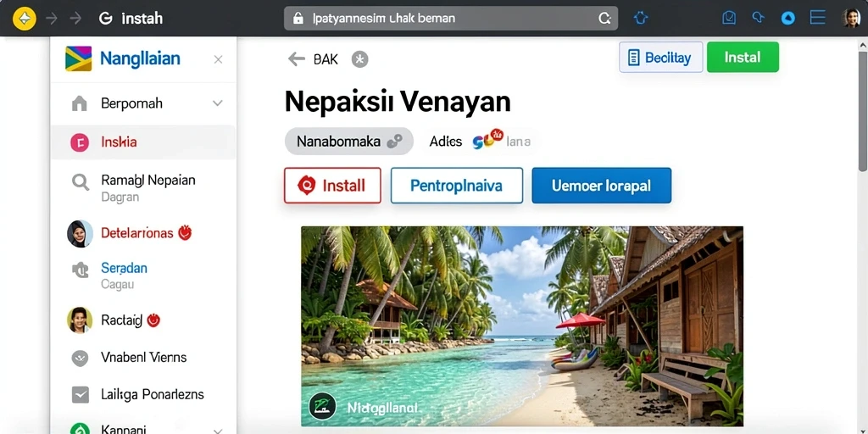Click the Ractaigl avatar photo

[x=80, y=320]
